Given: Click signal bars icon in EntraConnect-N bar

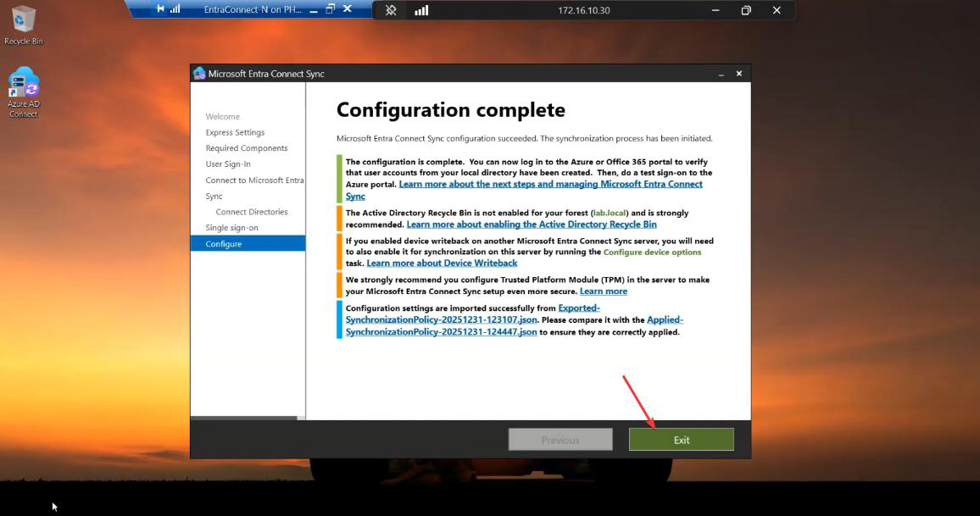Looking at the screenshot, I should [x=175, y=8].
